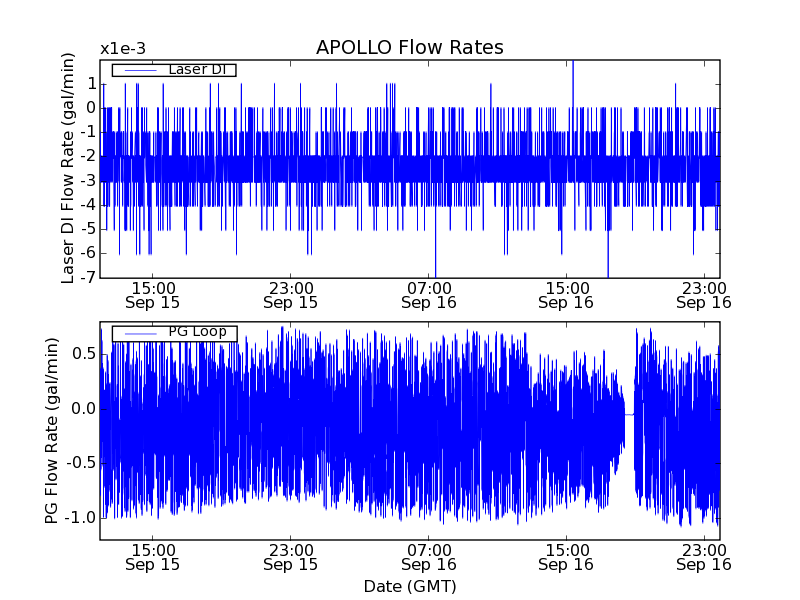
Task: Click the APOLLO Flow Rates chart title
Action: [x=410, y=47]
